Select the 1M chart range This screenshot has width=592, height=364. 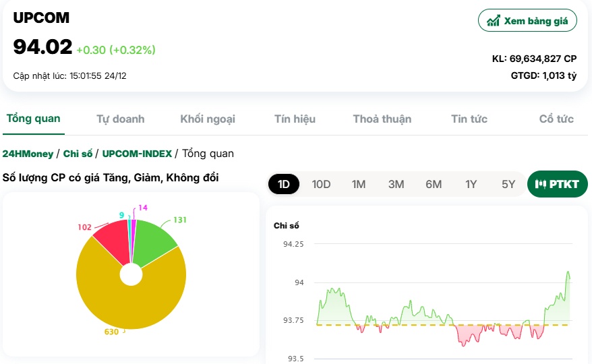(x=359, y=184)
